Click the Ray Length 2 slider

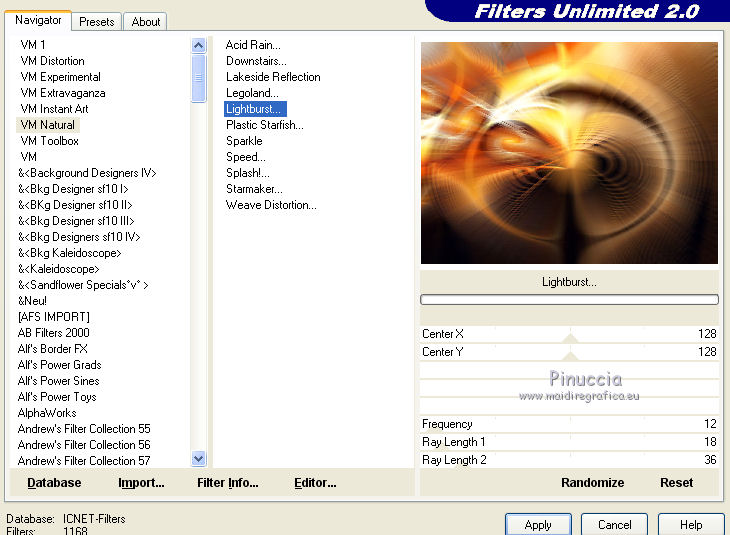coord(569,460)
